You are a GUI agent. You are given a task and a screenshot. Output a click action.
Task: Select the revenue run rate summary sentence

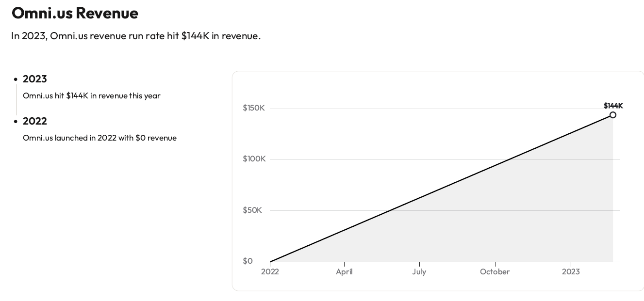[x=136, y=36]
